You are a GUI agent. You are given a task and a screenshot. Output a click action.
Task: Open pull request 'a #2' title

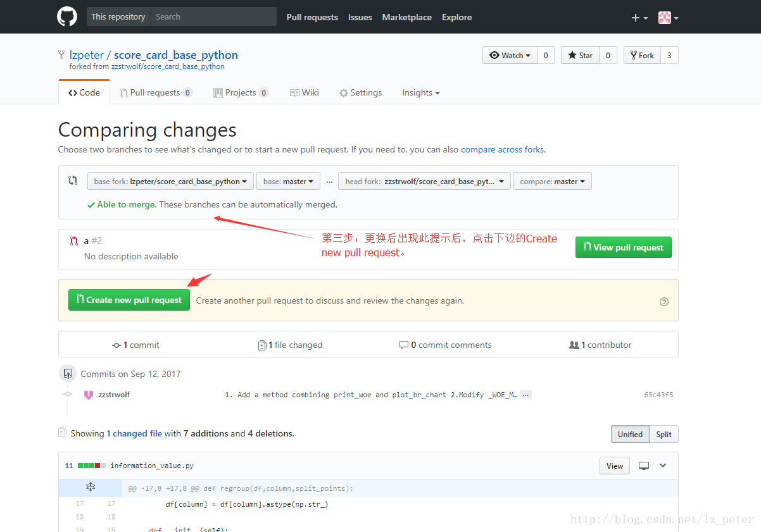click(x=93, y=241)
